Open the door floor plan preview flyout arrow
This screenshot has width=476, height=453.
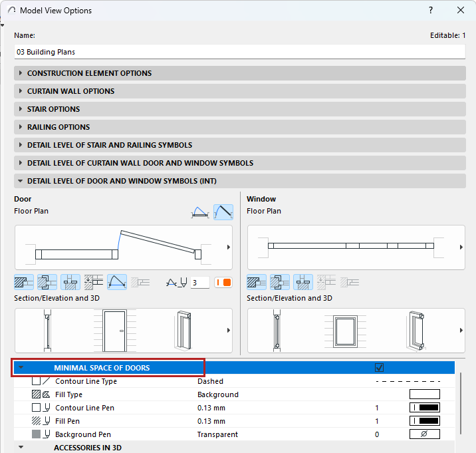click(x=229, y=247)
